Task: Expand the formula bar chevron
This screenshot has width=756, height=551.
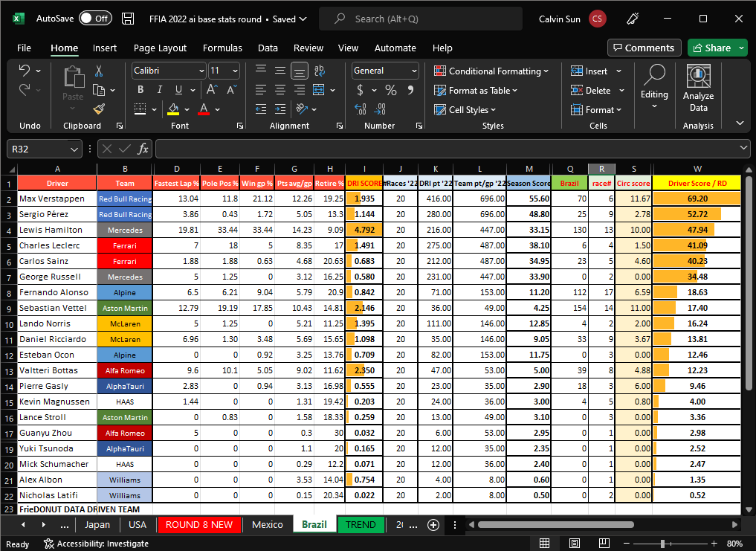Action: (743, 148)
